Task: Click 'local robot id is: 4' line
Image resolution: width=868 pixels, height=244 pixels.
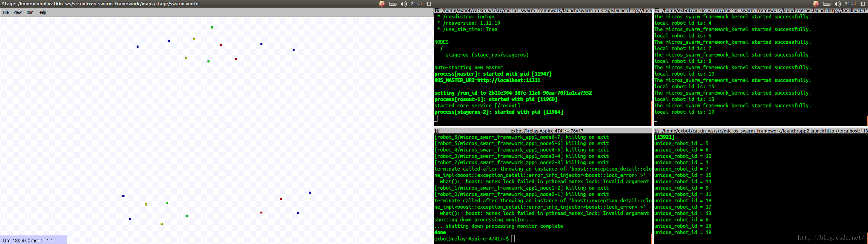Action: [x=683, y=23]
